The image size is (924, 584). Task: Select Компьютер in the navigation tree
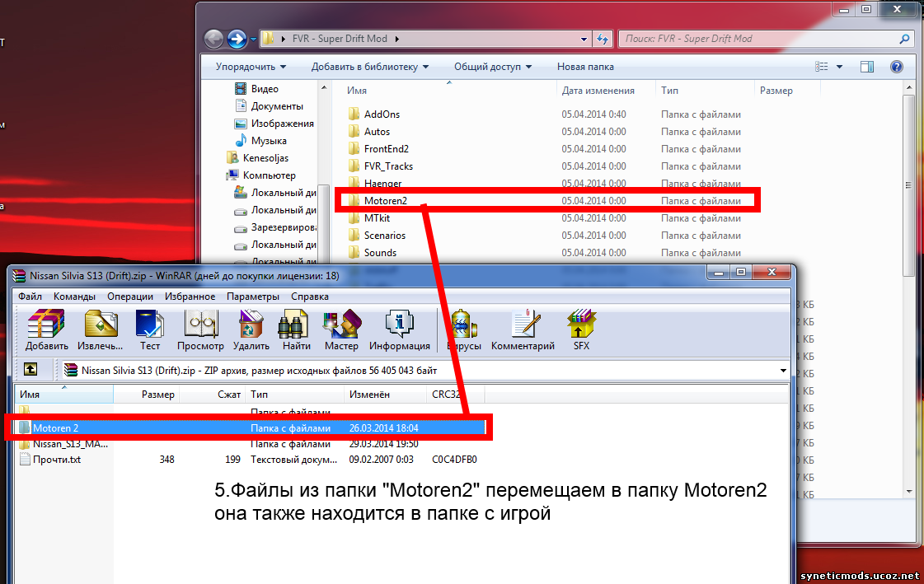coord(269,175)
